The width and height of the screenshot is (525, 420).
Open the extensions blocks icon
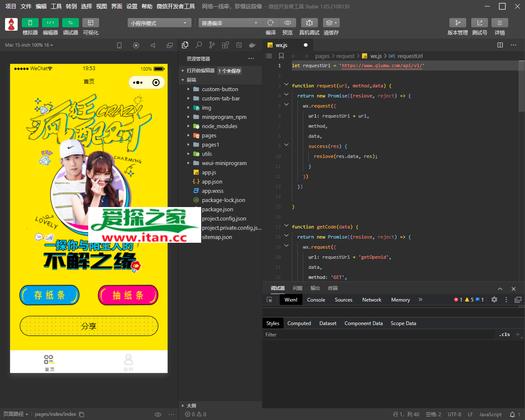[226, 45]
